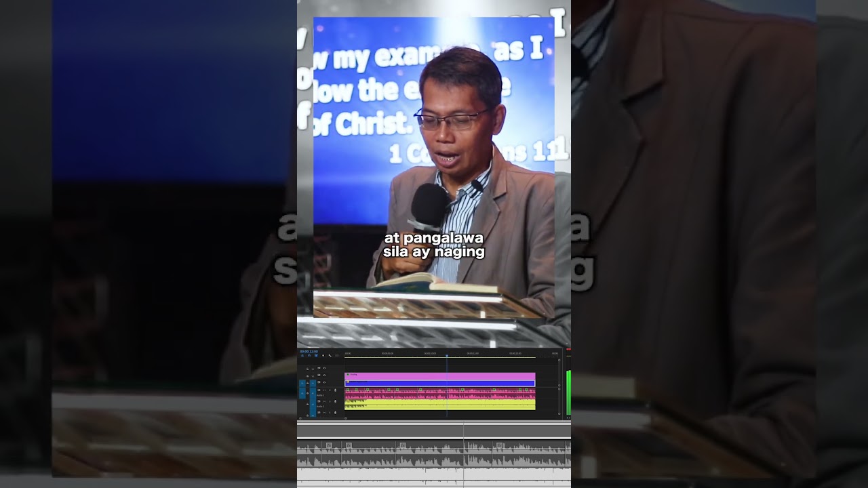
Task: Select the yellow audio clip on A2
Action: tap(439, 405)
